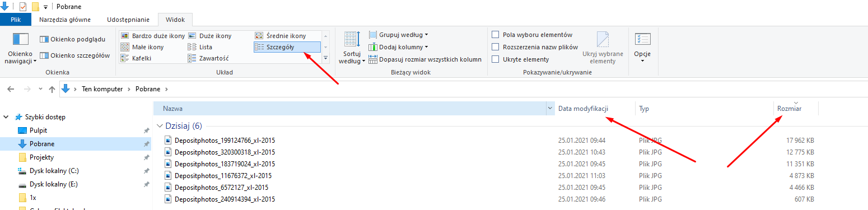Toggle the Okienko szczegółów details pane
The height and width of the screenshot is (210, 868).
pos(75,55)
